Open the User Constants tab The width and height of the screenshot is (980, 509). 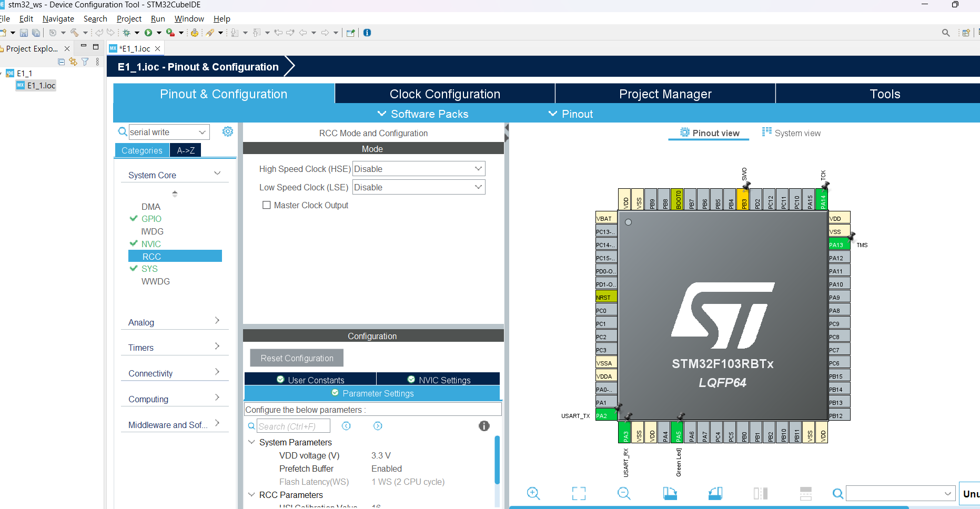click(x=310, y=380)
